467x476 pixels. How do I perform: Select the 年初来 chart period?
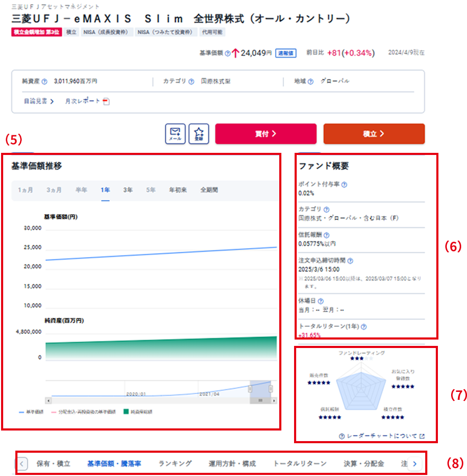(x=178, y=190)
